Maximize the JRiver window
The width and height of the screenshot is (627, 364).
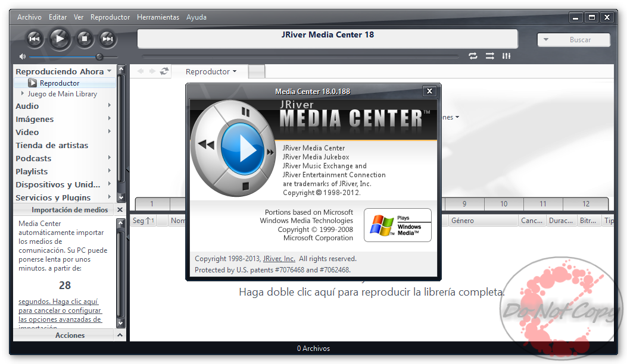pyautogui.click(x=592, y=17)
